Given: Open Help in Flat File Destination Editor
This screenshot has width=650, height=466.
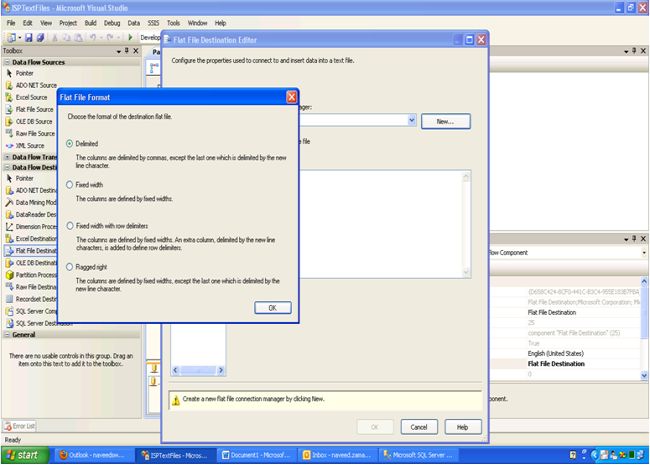Looking at the screenshot, I should [x=463, y=427].
